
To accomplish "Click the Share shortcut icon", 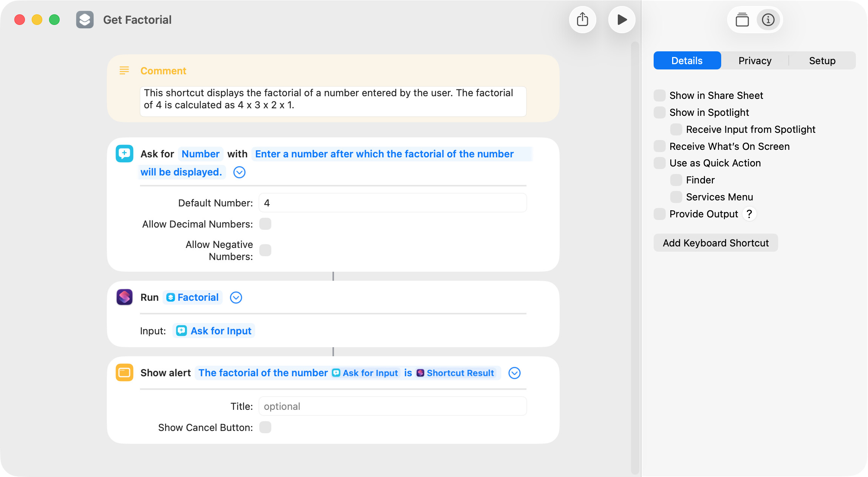I will point(582,20).
